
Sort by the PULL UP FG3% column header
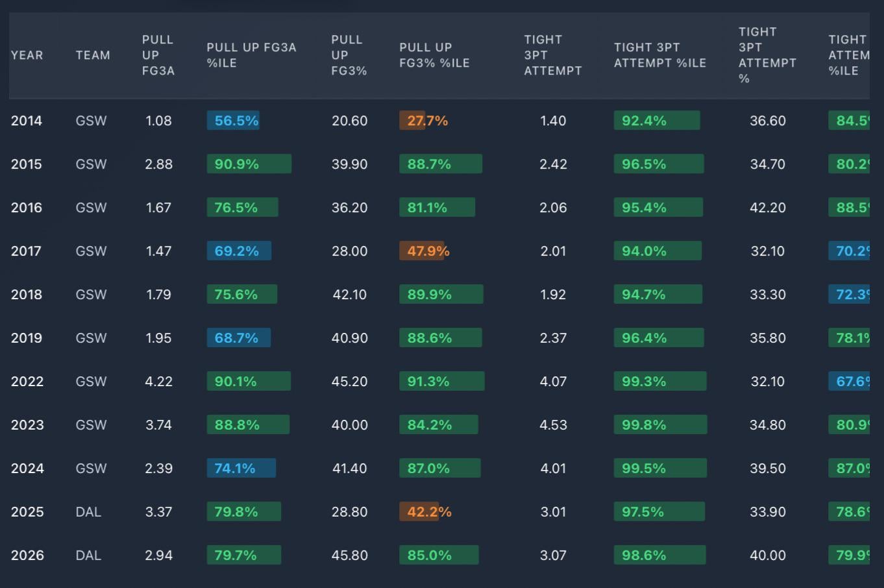pyautogui.click(x=348, y=55)
